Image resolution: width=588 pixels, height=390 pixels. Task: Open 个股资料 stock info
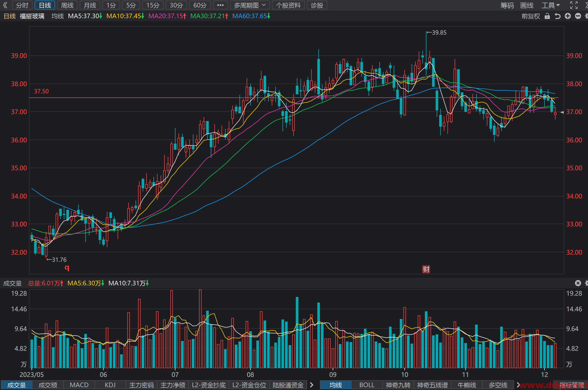point(288,5)
